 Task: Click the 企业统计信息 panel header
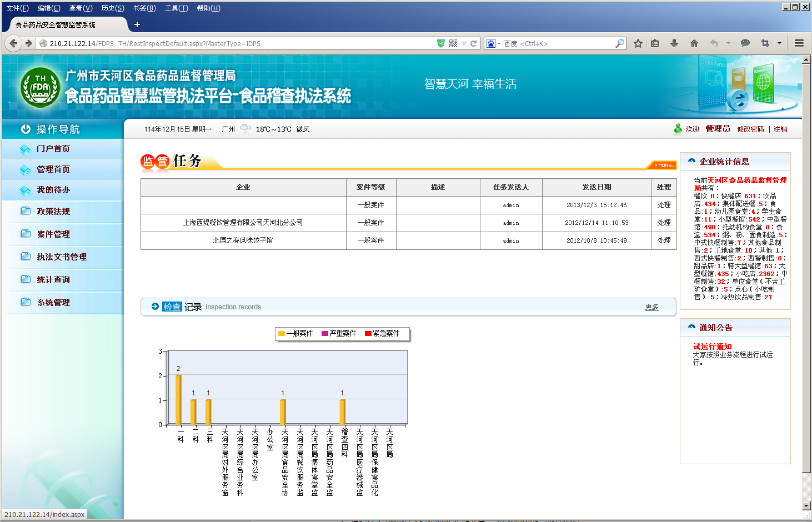tap(735, 162)
